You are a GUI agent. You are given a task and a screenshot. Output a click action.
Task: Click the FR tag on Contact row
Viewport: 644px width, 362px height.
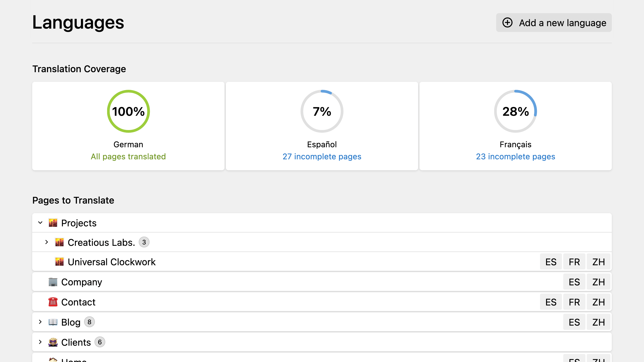(x=574, y=302)
